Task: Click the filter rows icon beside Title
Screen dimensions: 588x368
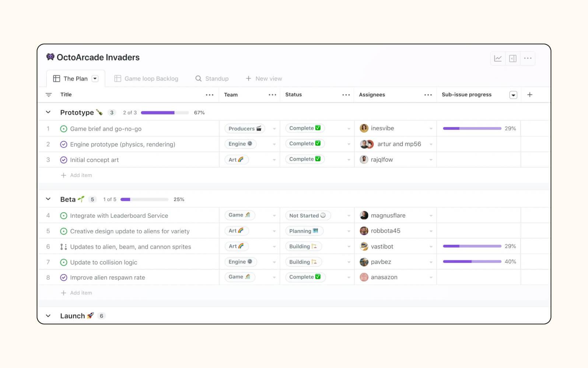Action: (49, 95)
